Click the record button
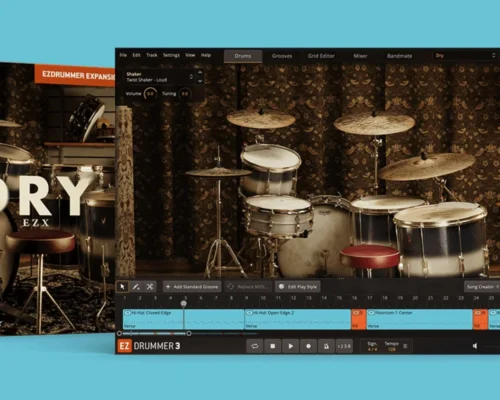Viewport: 500px width, 400px height. [308, 346]
